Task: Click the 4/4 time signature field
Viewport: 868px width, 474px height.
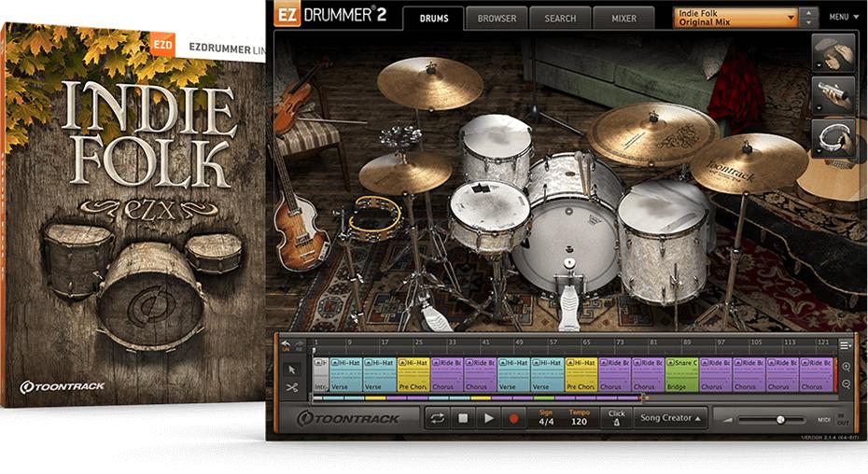Action: pyautogui.click(x=546, y=422)
